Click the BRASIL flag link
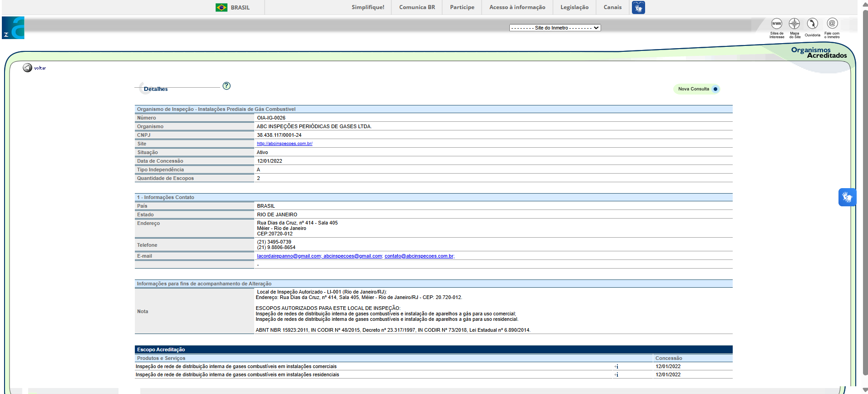Image resolution: width=868 pixels, height=394 pixels. click(232, 7)
